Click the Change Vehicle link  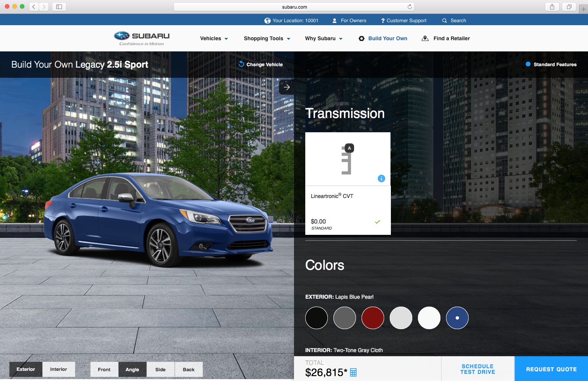point(264,65)
